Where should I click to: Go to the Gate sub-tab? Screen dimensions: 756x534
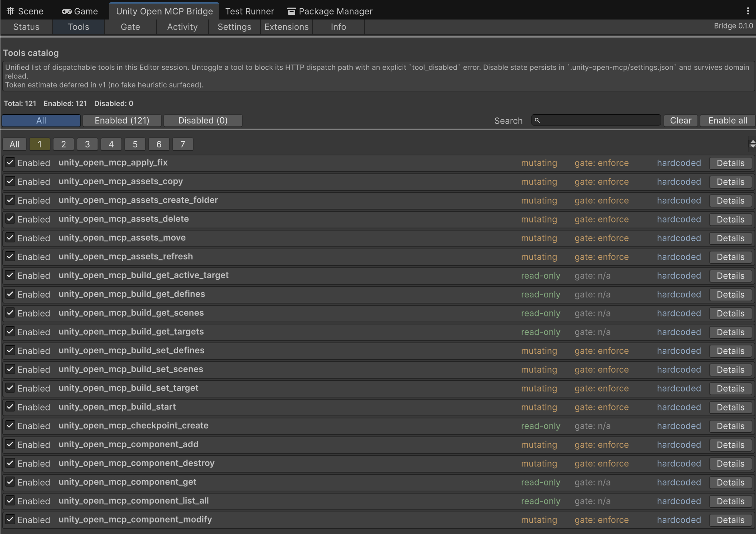tap(130, 27)
